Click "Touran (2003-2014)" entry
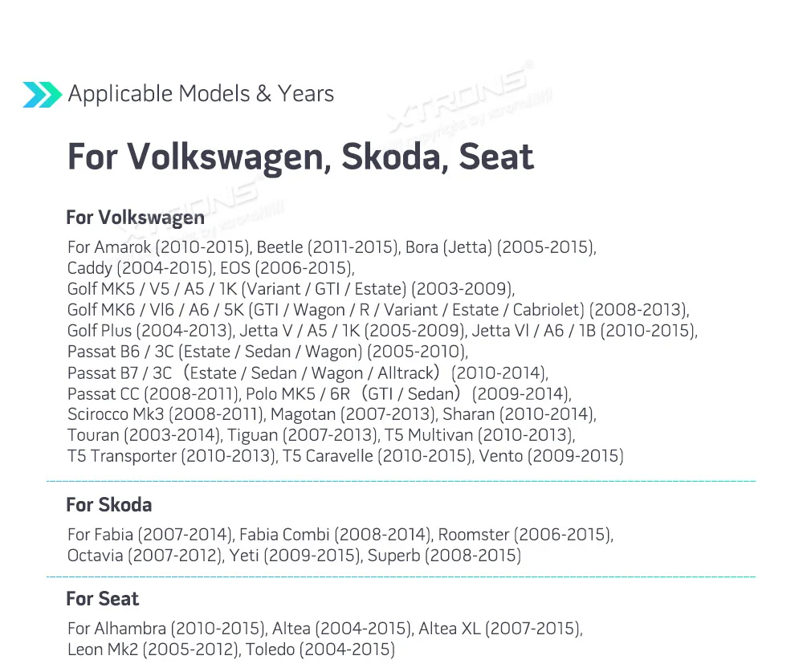The height and width of the screenshot is (672, 803). pos(144,435)
